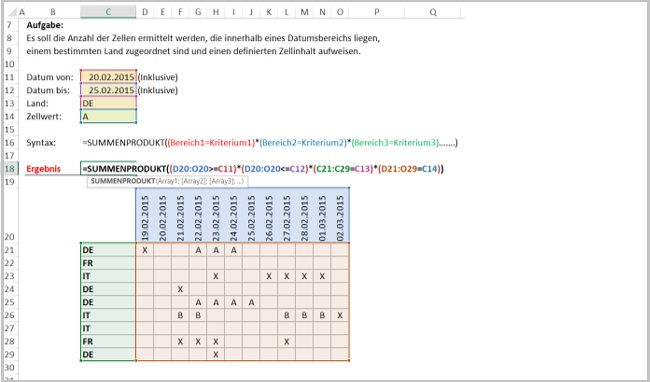Click the SUMMENPRODUKT formula in row 18
Image resolution: width=650 pixels, height=382 pixels.
263,169
